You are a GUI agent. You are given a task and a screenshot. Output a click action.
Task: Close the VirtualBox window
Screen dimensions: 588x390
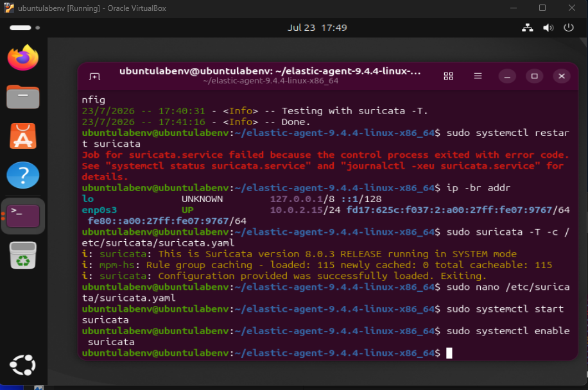point(571,8)
